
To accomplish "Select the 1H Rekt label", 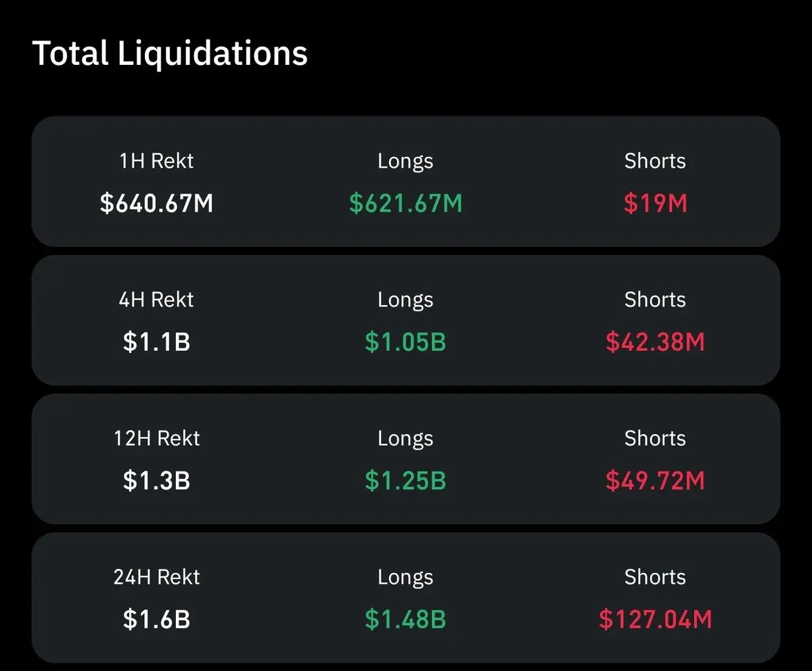I will [156, 161].
